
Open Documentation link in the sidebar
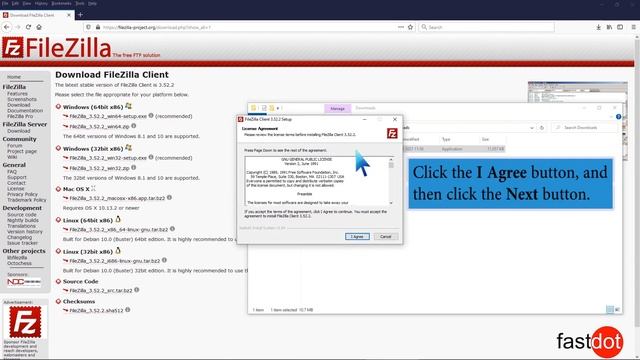point(25,111)
